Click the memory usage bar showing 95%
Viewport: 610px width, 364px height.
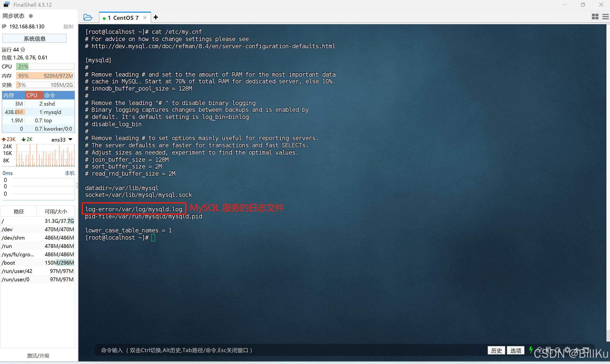(x=45, y=76)
